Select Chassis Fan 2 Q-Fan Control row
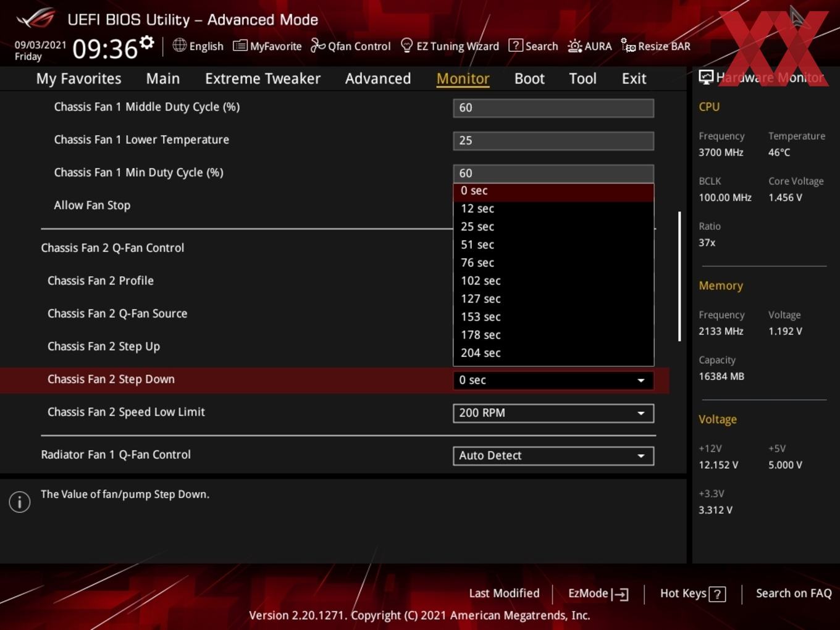Image resolution: width=840 pixels, height=630 pixels. 112,248
